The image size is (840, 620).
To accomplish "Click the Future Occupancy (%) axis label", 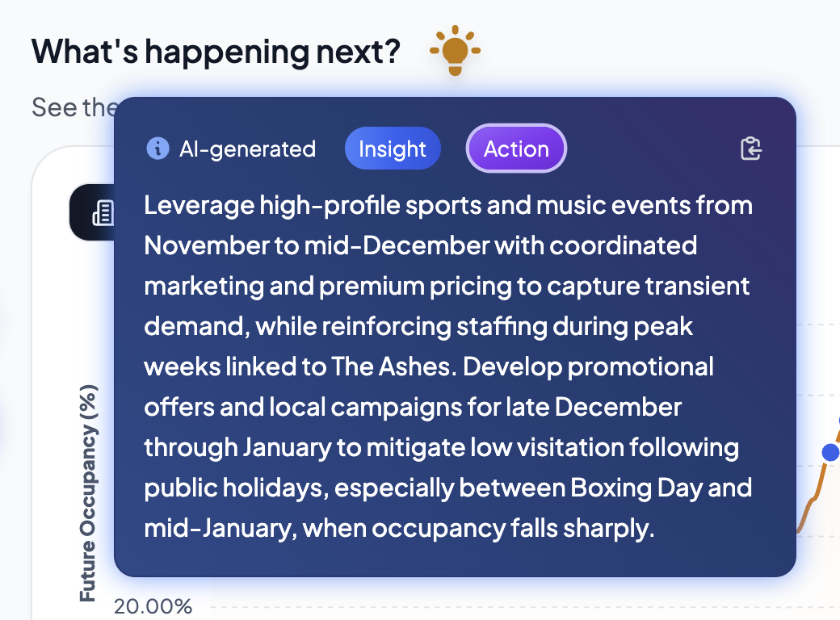I will point(88,492).
